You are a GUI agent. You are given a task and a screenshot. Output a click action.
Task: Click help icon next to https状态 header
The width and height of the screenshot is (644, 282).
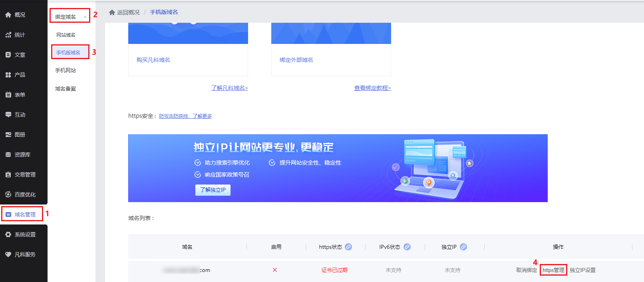[x=348, y=247]
